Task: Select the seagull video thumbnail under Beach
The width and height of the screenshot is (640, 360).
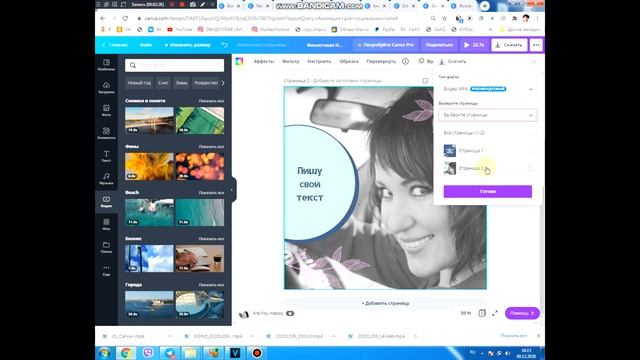Action: pos(149,212)
